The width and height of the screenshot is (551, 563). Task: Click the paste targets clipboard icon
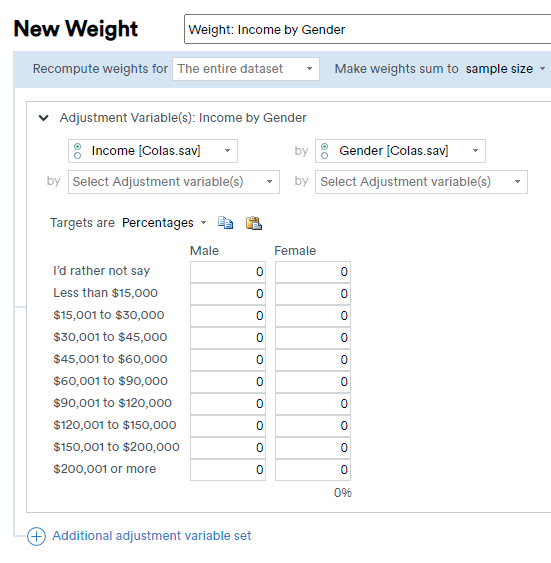click(x=254, y=223)
